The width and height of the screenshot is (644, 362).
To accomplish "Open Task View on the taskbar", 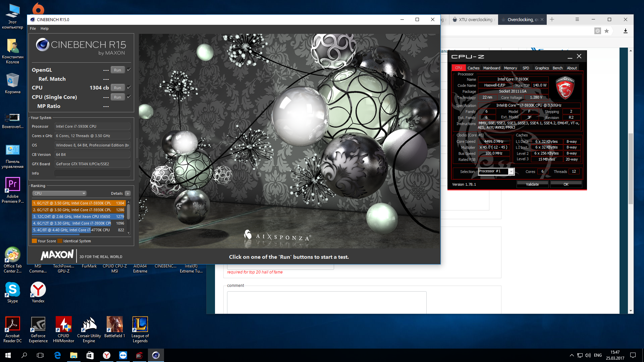I will (40, 355).
